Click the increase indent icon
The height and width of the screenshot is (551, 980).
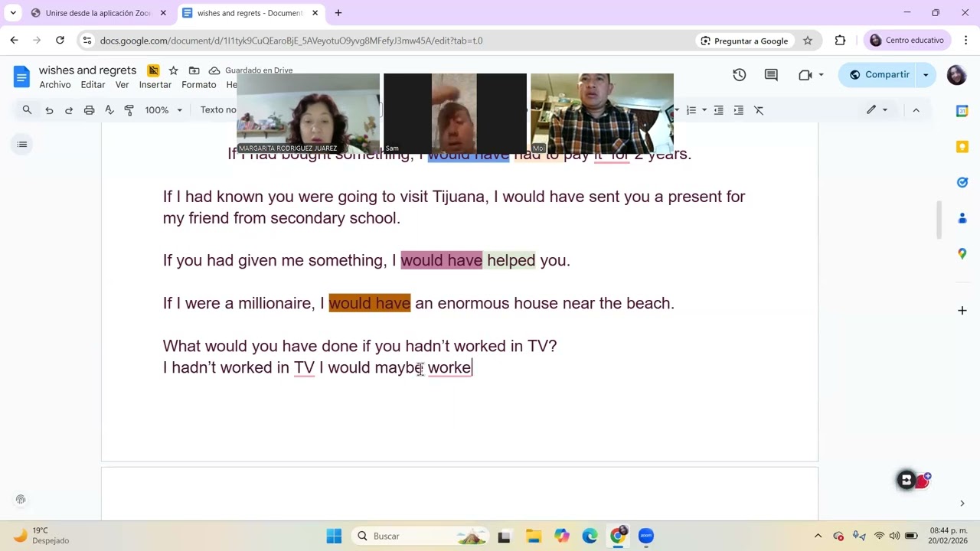[x=738, y=110]
